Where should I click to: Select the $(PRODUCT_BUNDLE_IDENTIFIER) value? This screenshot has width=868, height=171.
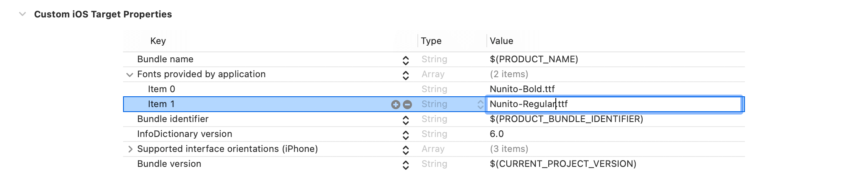[x=566, y=119]
